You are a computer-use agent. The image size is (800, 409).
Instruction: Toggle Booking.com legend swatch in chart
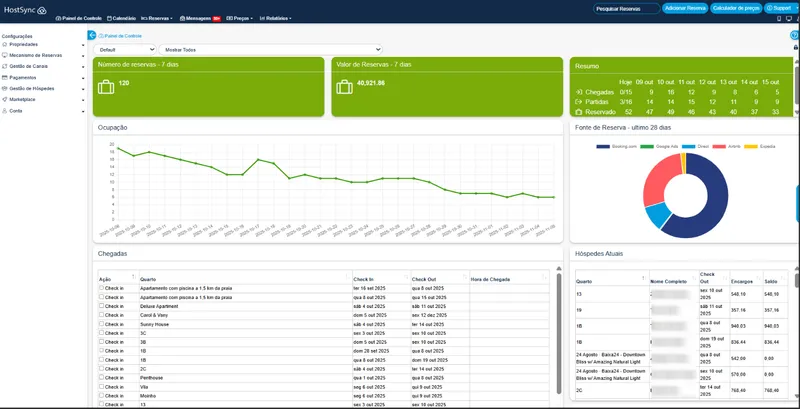[x=603, y=146]
